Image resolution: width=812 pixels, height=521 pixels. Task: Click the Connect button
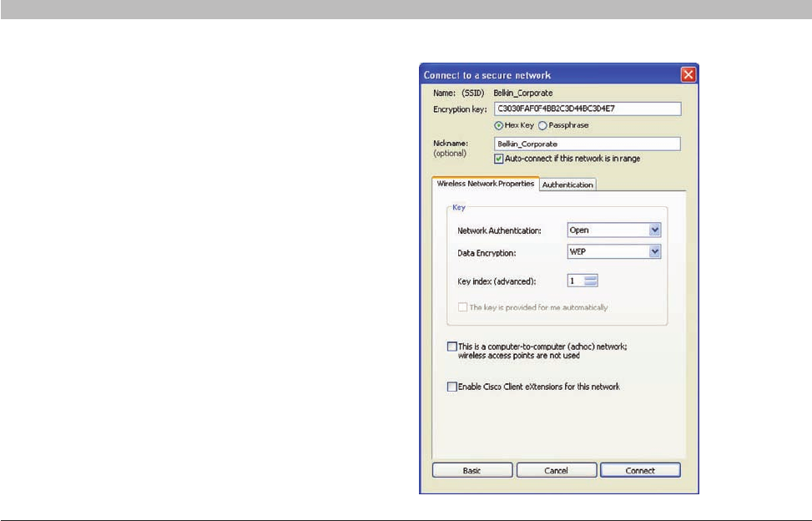point(640,470)
